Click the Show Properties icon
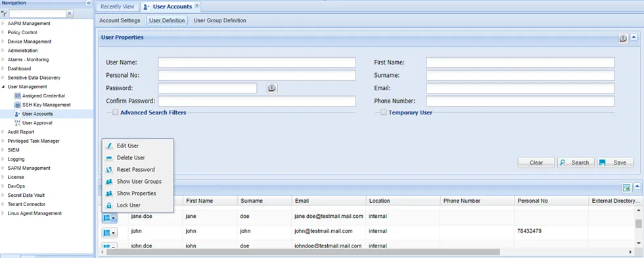644x258 pixels. click(109, 193)
